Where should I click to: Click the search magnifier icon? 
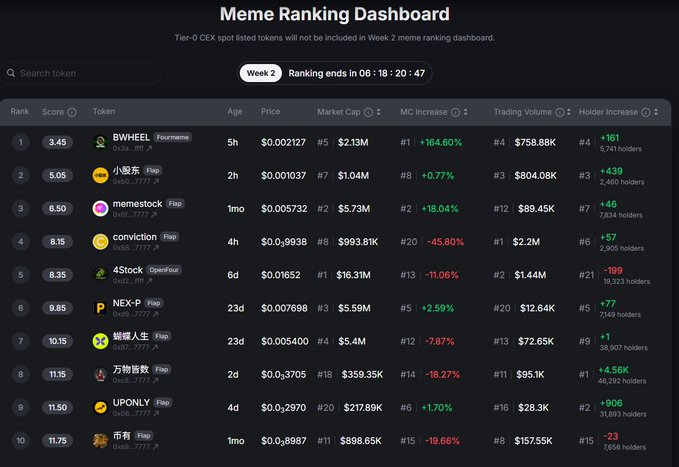pyautogui.click(x=11, y=73)
